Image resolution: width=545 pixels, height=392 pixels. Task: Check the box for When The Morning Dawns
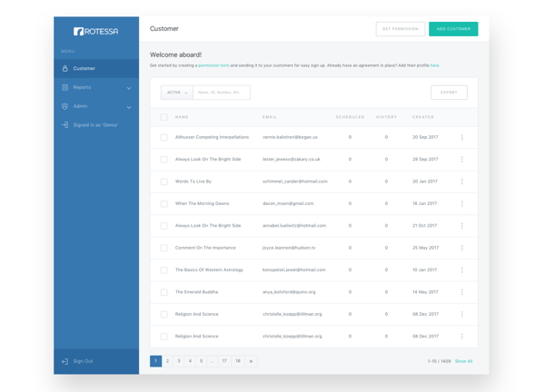click(164, 203)
